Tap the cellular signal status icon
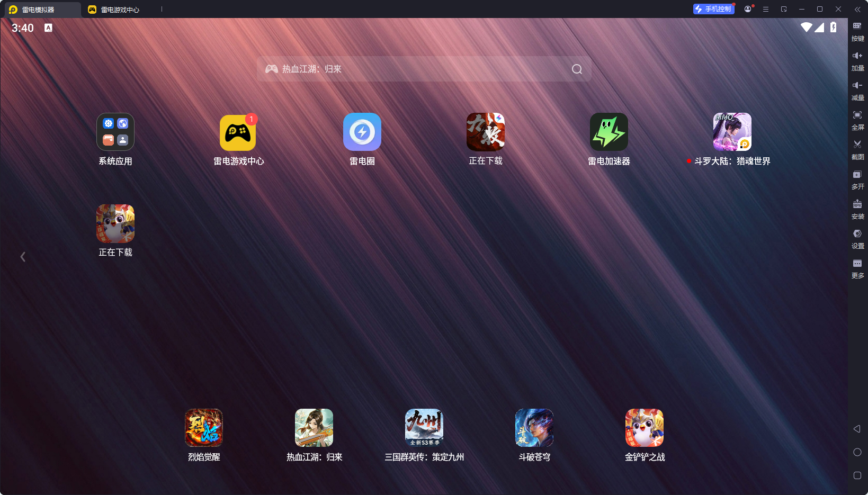The height and width of the screenshot is (495, 868). 819,27
